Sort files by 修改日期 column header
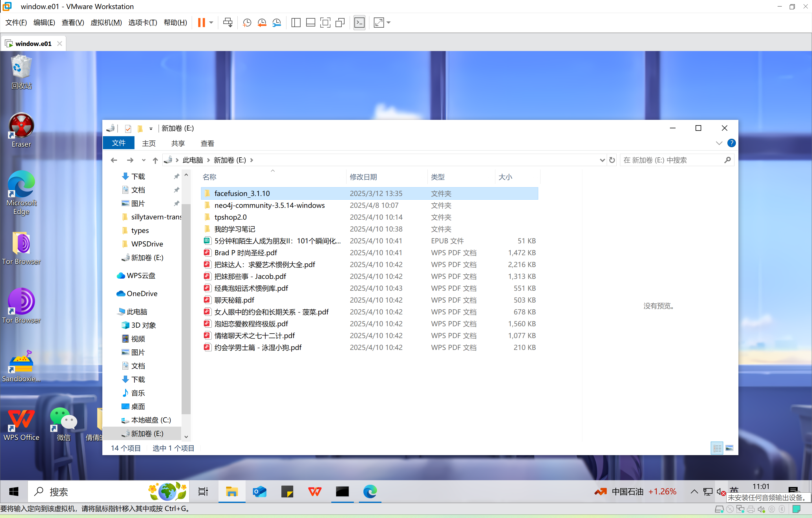812x518 pixels. [x=363, y=177]
